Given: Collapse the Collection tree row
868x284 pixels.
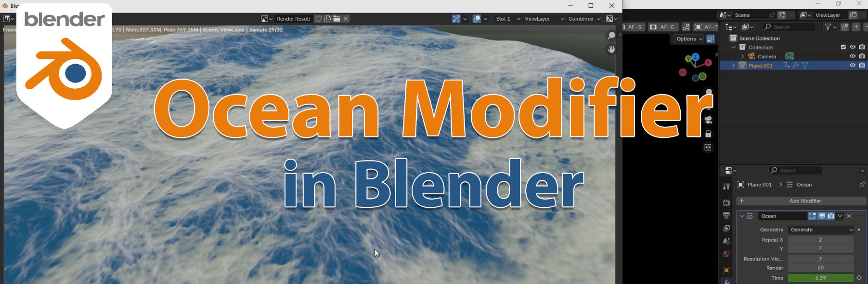Looking at the screenshot, I should click(x=733, y=47).
